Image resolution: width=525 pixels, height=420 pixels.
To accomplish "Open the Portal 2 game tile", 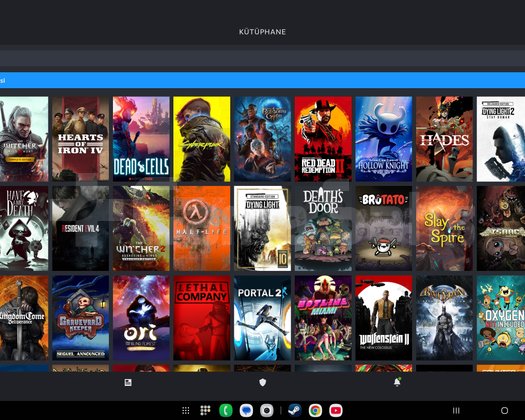I will 262,318.
